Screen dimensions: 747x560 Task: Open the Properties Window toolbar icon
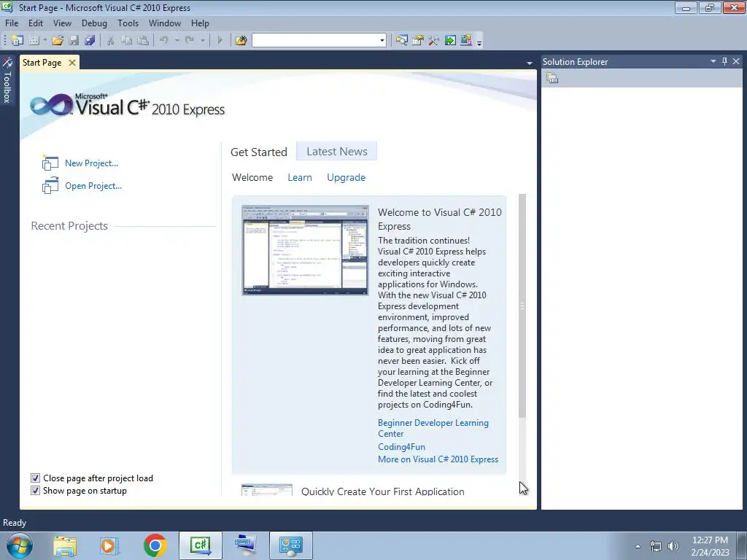coord(418,41)
